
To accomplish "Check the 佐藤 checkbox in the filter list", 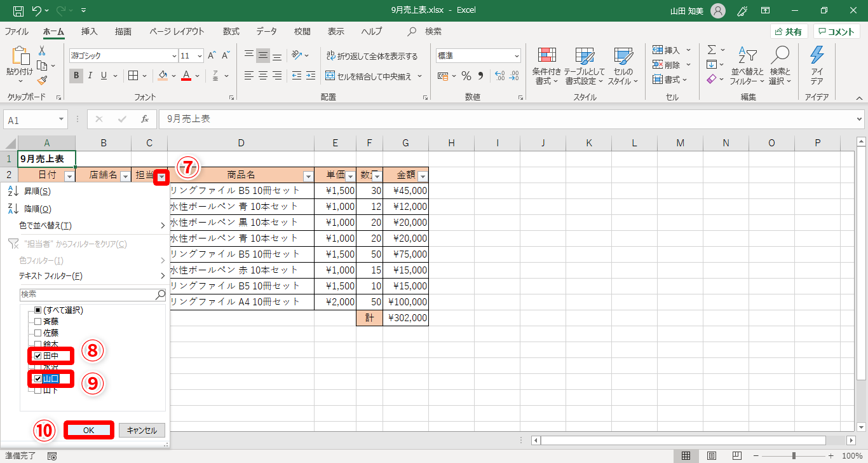I will click(37, 333).
